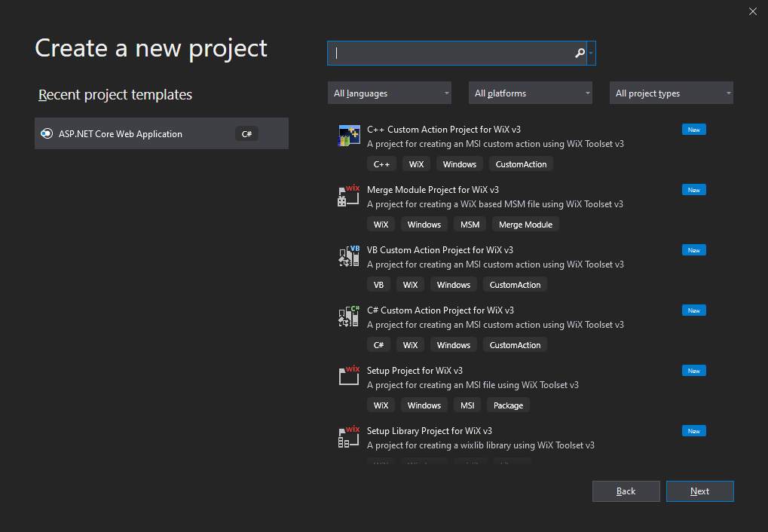Expand the All project types dropdown
Image resolution: width=768 pixels, height=532 pixels.
[x=671, y=93]
